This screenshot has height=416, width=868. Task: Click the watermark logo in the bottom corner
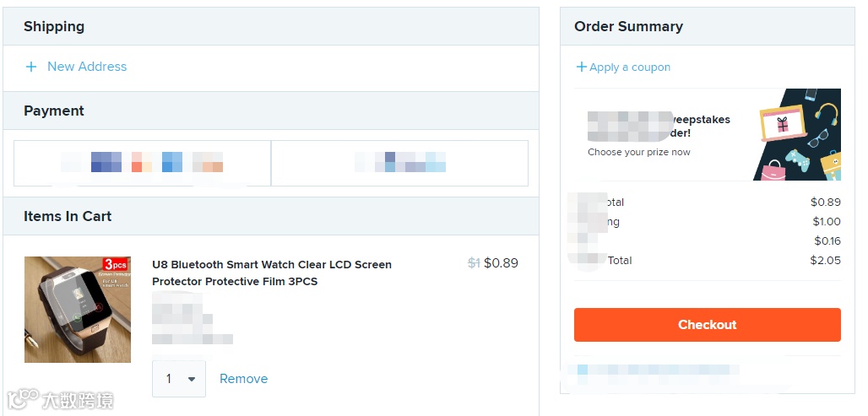[59, 400]
